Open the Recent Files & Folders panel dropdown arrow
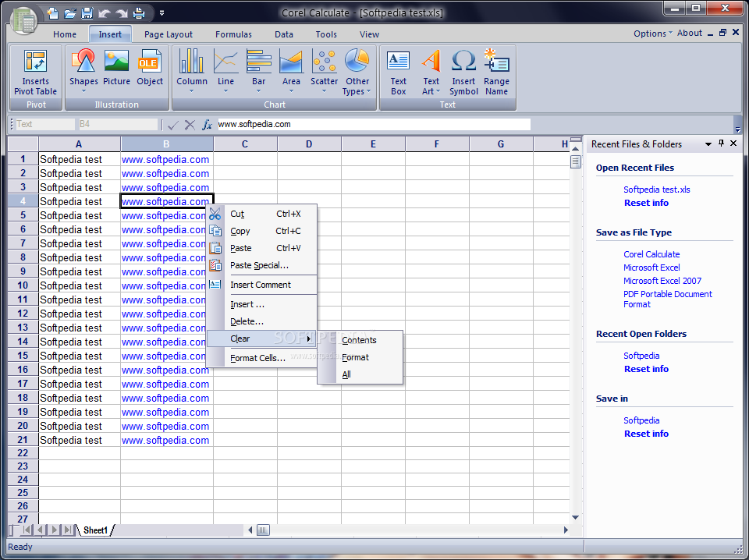Viewport: 749px width, 560px height. [x=708, y=144]
